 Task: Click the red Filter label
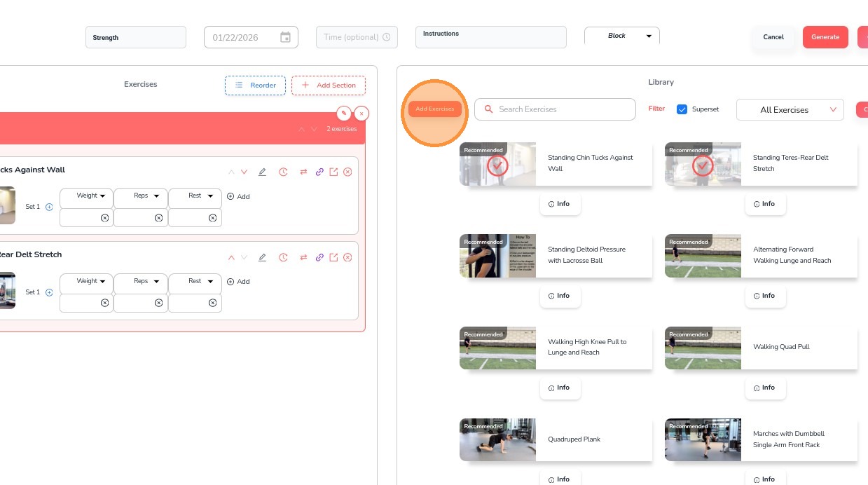[x=656, y=109]
